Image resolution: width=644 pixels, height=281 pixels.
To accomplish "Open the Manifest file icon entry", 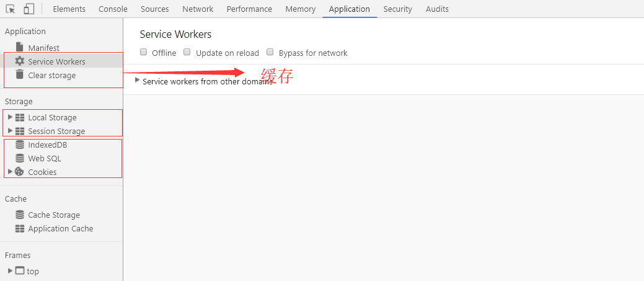I will point(19,47).
